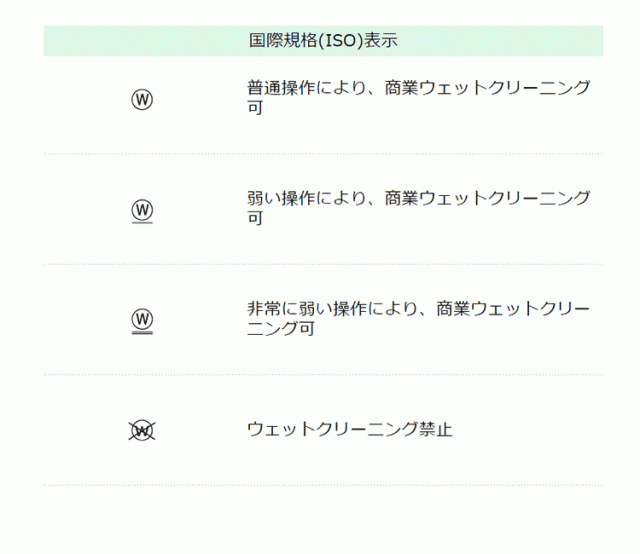
Task: Click the ウェットクリーニング禁止 text
Action: coord(349,430)
